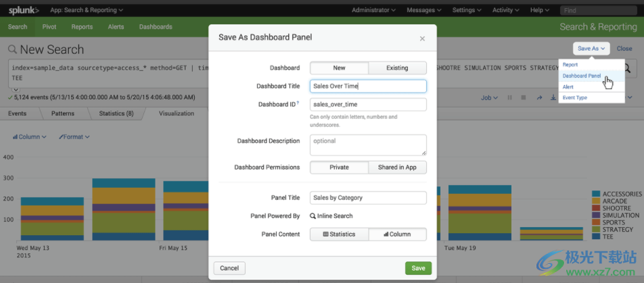This screenshot has height=283, width=644.
Task: Open the Save As dropdown
Action: pyautogui.click(x=591, y=49)
